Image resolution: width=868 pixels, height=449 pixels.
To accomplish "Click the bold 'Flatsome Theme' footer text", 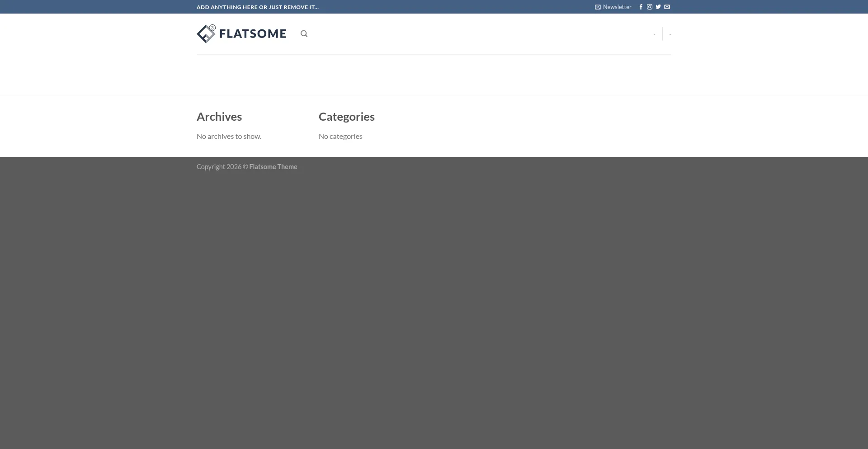I will [x=273, y=167].
